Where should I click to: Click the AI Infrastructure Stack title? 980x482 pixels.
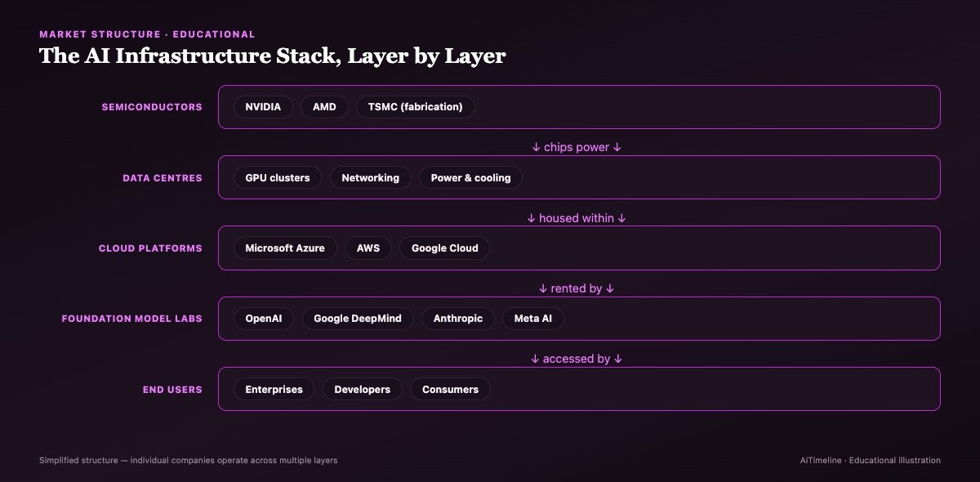(273, 56)
